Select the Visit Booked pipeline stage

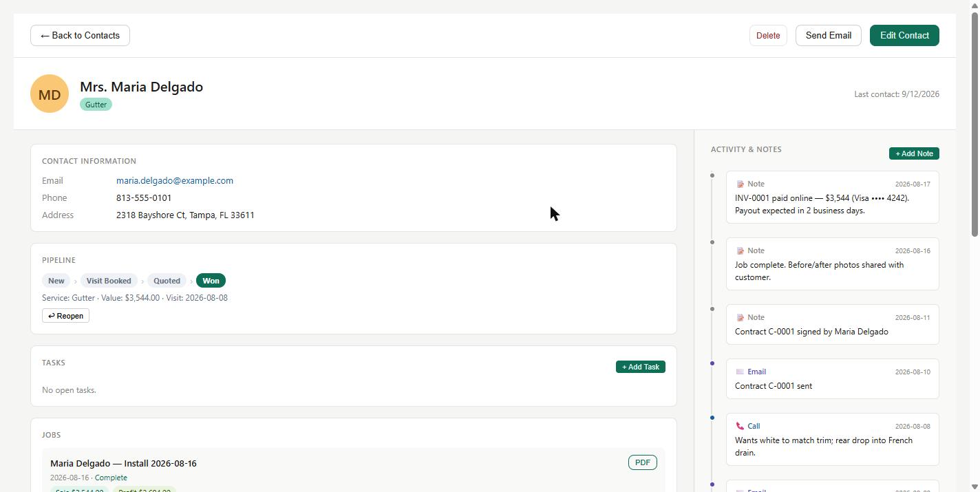tap(109, 281)
